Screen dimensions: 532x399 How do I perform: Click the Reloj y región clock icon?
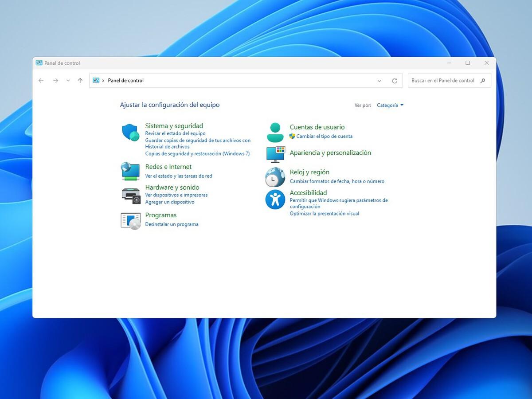[x=274, y=177]
